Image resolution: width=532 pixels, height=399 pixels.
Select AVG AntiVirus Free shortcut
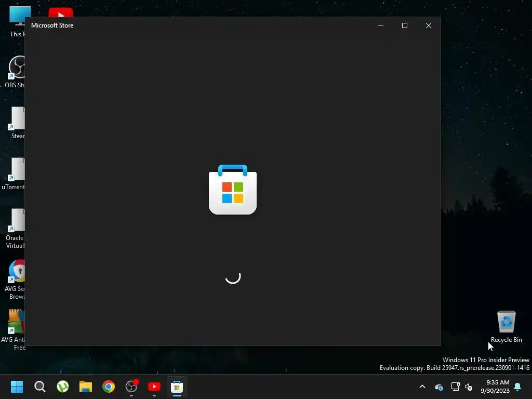coord(14,330)
